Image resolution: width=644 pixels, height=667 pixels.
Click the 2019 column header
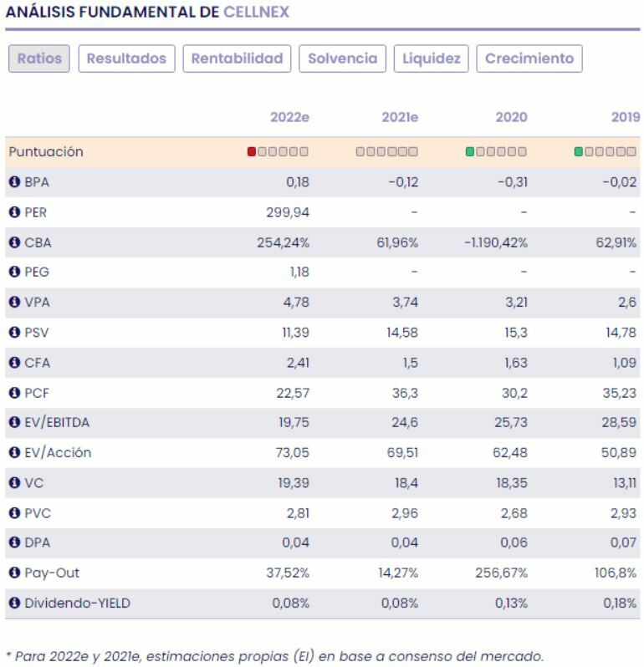pos(623,117)
